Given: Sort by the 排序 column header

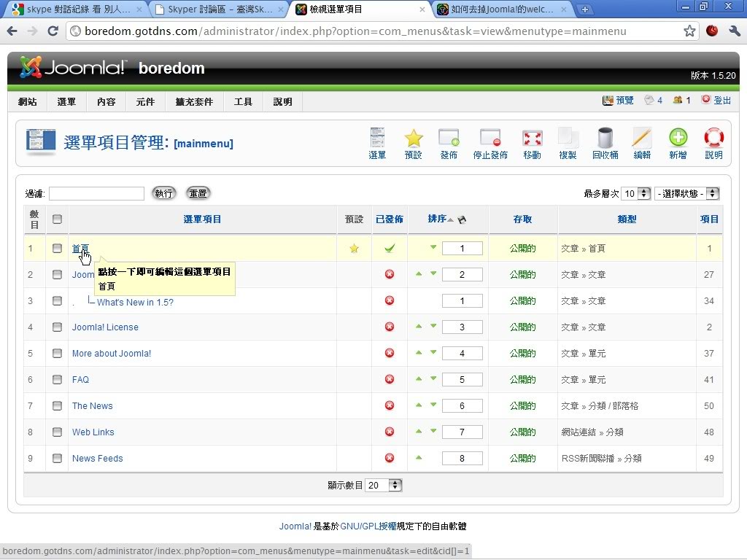Looking at the screenshot, I should [437, 219].
